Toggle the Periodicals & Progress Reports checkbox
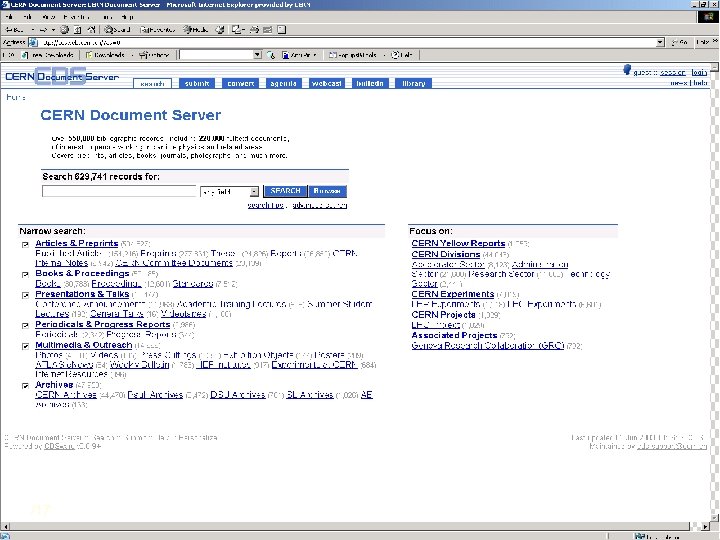This screenshot has width=720, height=540. 25,326
